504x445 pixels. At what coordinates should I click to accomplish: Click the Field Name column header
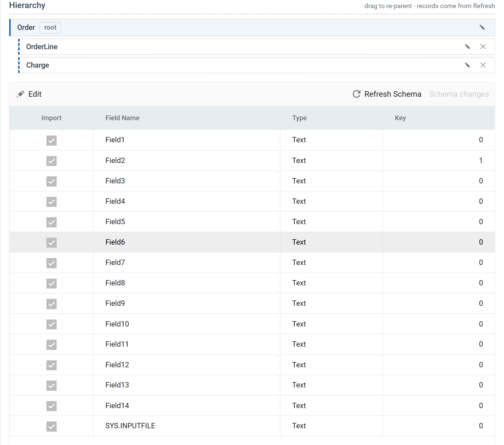(187, 118)
